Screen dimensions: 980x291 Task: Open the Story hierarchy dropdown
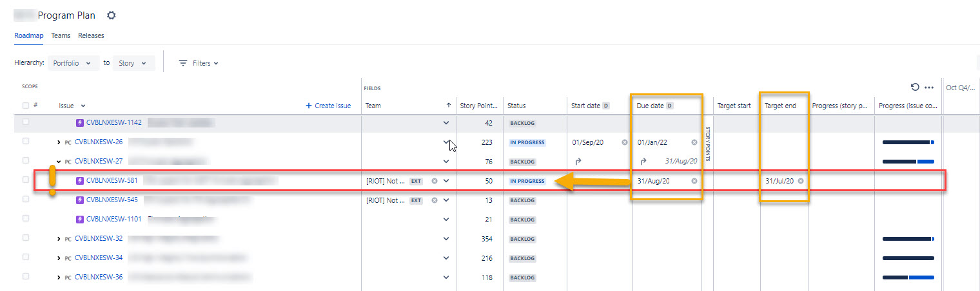(x=134, y=63)
